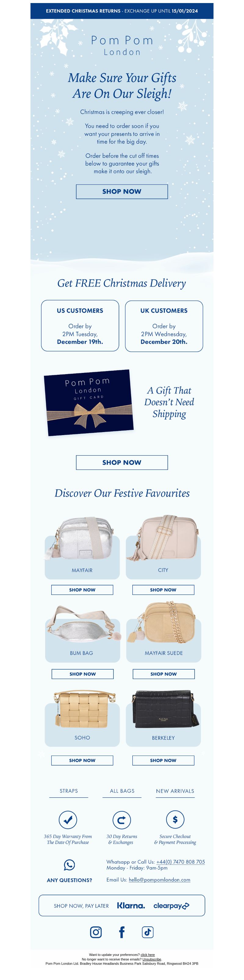Click the Unsubscribe link

click(152, 959)
